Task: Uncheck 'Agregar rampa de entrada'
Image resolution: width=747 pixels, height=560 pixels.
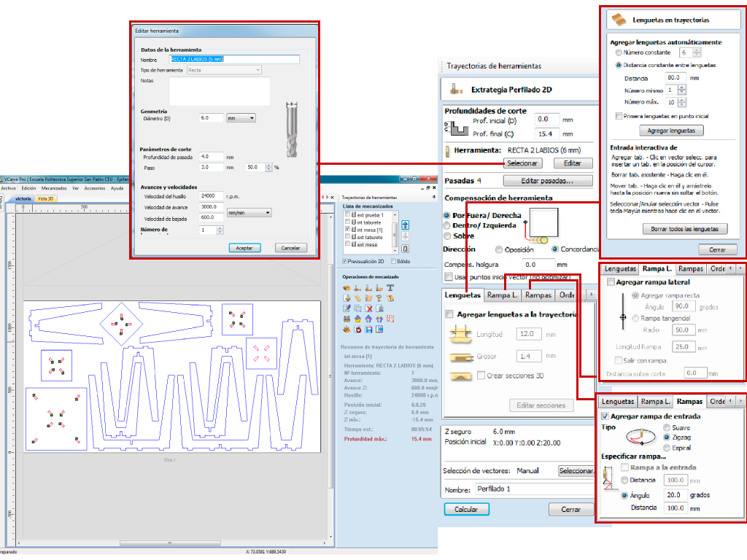Action: coord(605,416)
